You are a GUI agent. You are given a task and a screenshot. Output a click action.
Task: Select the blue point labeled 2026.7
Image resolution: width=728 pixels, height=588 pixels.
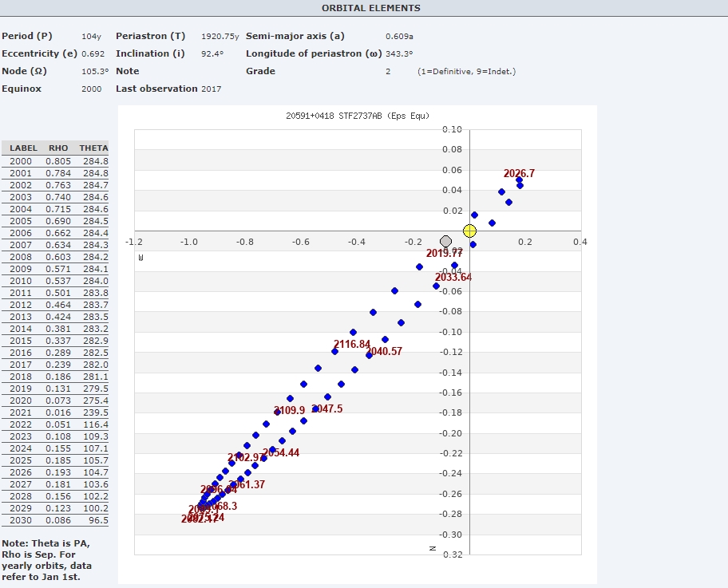pos(519,180)
